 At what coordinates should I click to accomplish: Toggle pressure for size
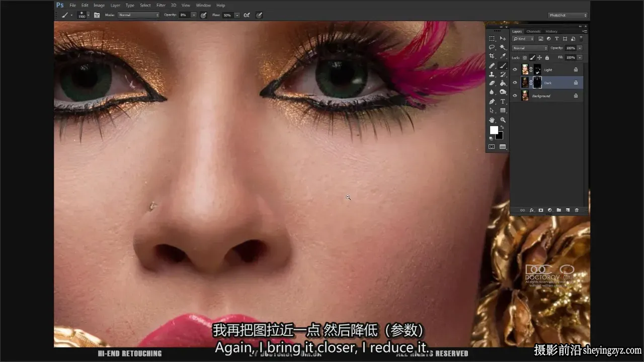(259, 15)
